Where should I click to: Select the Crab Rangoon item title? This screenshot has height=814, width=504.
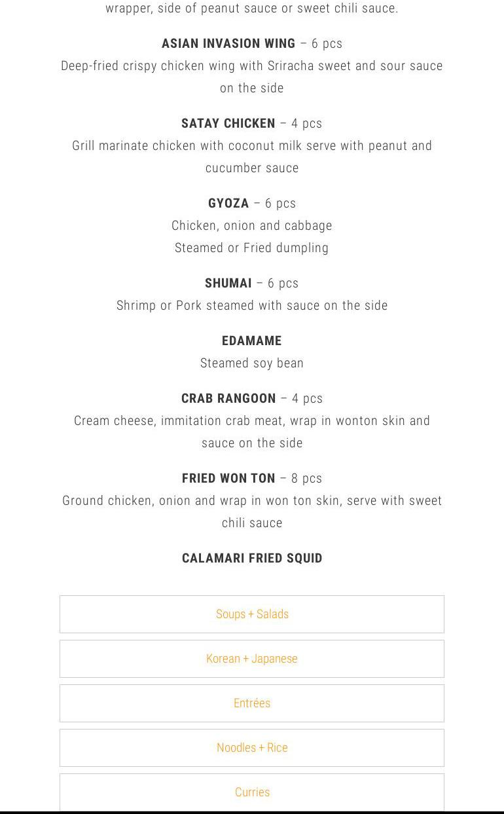tap(228, 399)
